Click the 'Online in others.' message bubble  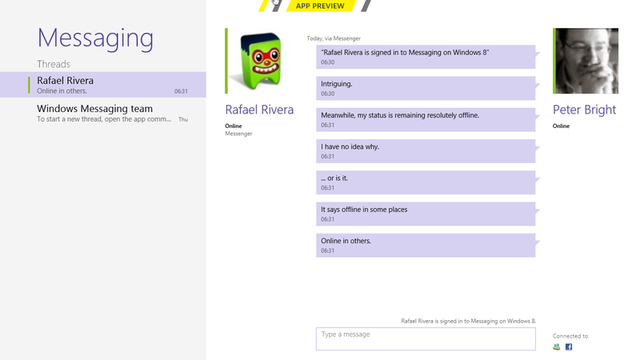pyautogui.click(x=426, y=245)
